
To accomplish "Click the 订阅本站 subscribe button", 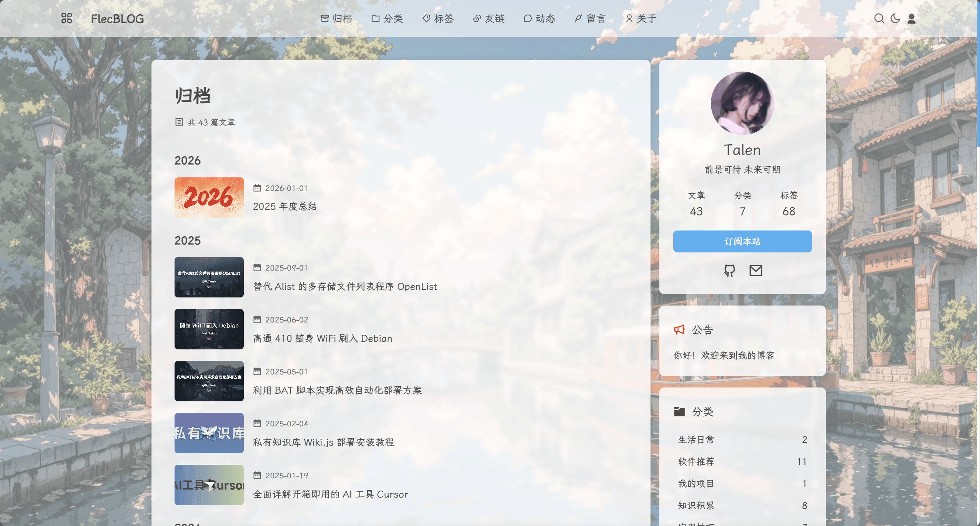I will (x=742, y=241).
